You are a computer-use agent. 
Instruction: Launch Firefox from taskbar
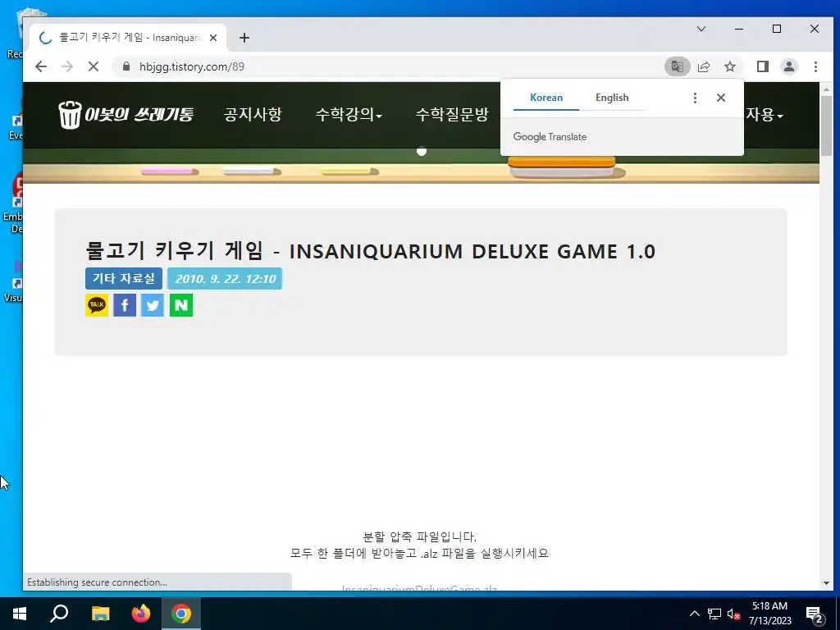(x=141, y=614)
